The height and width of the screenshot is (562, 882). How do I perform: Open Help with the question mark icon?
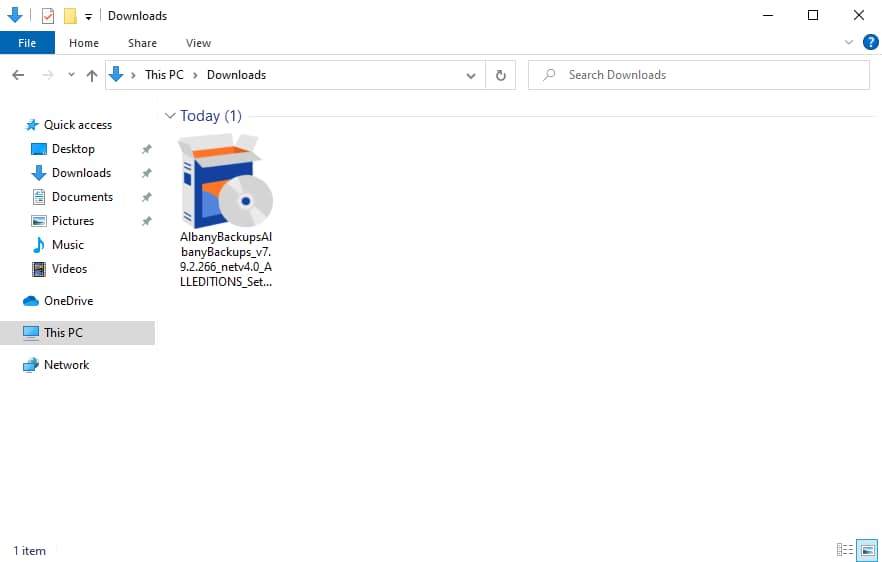click(870, 42)
